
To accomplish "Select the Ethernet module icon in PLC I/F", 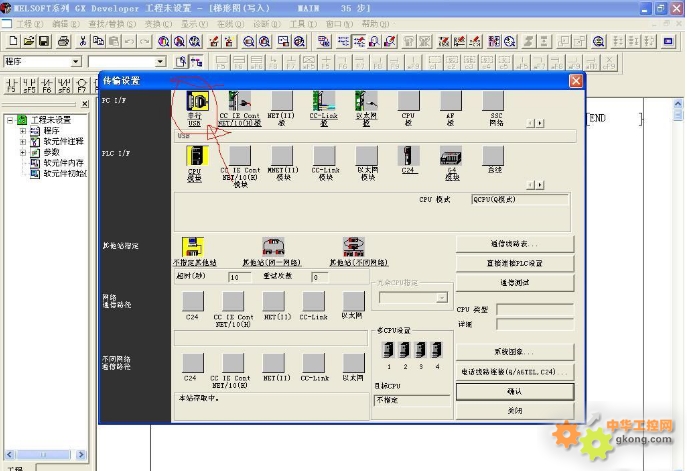I will point(367,156).
